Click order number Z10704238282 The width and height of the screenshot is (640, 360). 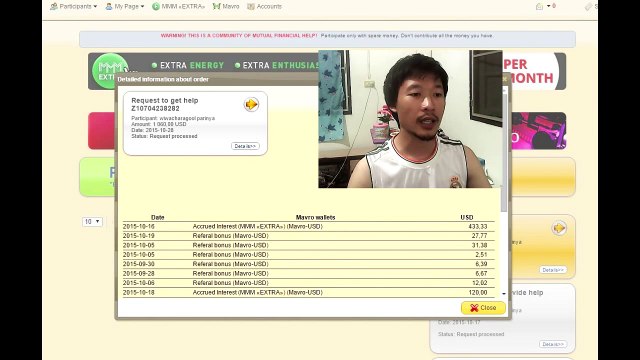(155, 109)
